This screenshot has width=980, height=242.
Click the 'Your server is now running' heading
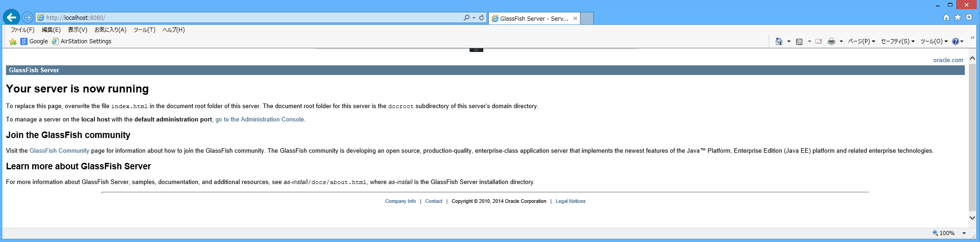click(77, 89)
